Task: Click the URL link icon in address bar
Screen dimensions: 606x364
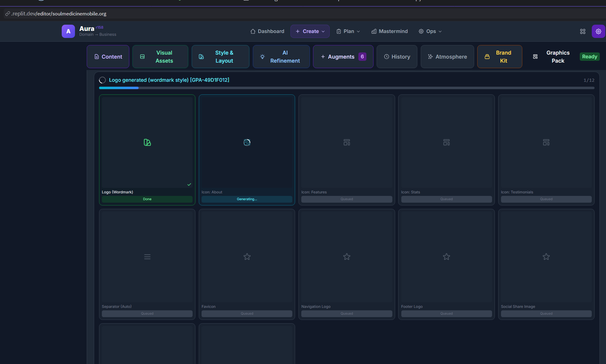Action: point(8,14)
